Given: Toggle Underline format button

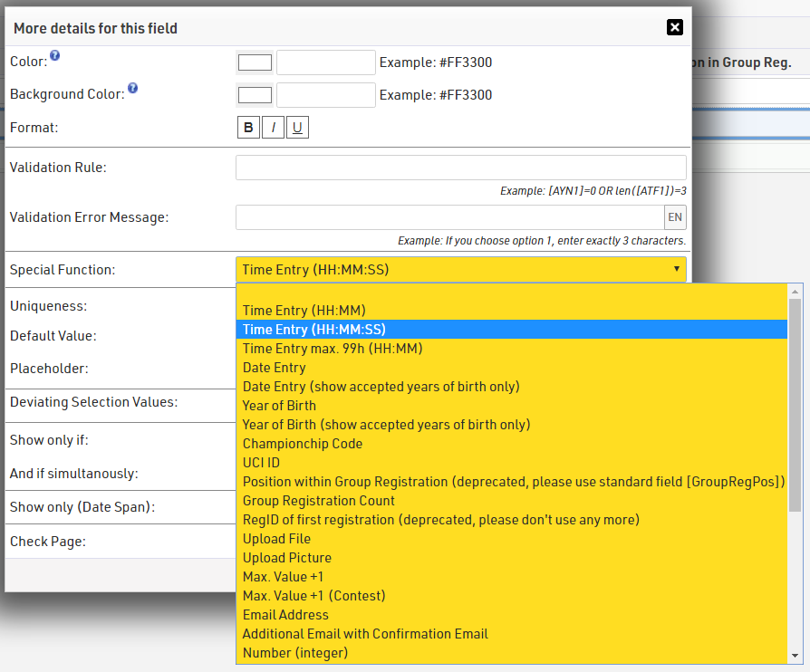Looking at the screenshot, I should coord(297,128).
